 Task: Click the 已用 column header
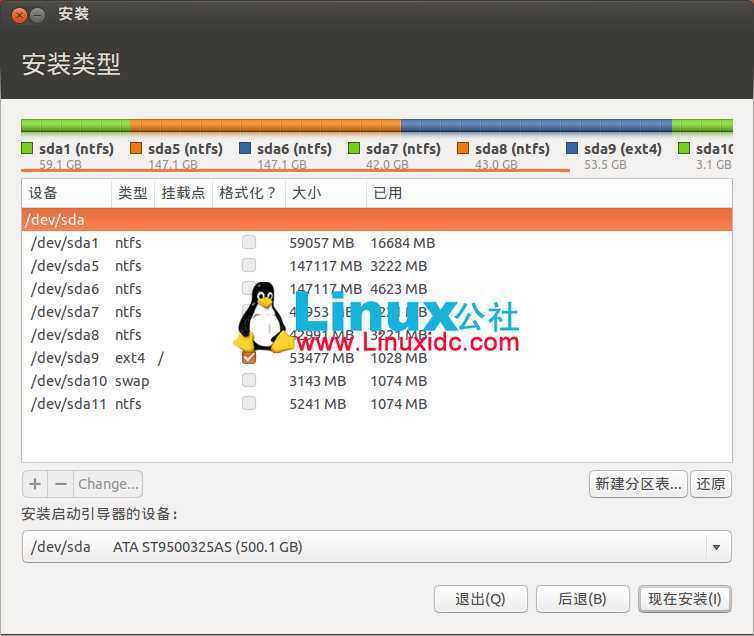click(549, 193)
